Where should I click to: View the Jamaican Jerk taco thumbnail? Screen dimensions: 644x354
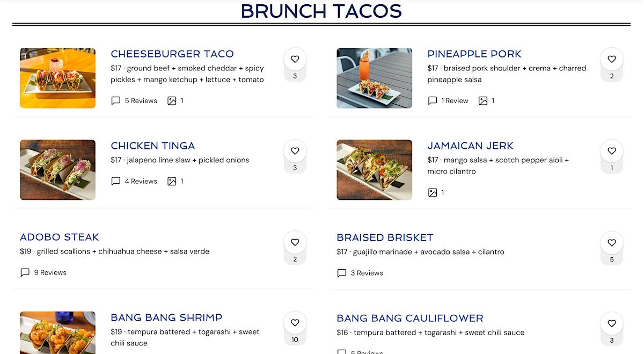[x=374, y=170]
